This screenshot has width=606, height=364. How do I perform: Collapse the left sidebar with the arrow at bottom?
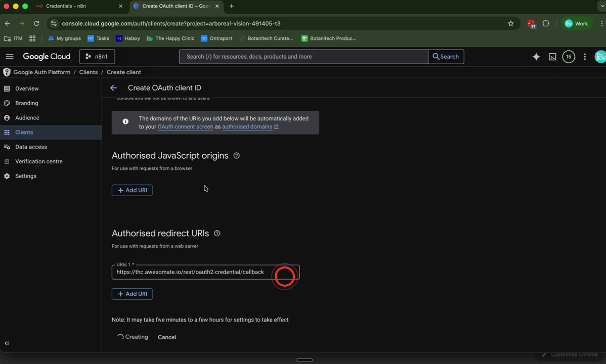point(6,343)
